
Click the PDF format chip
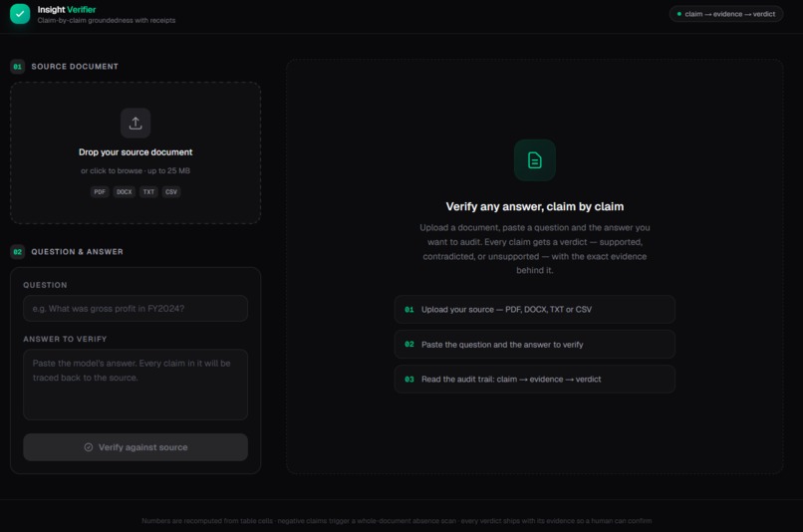[100, 192]
